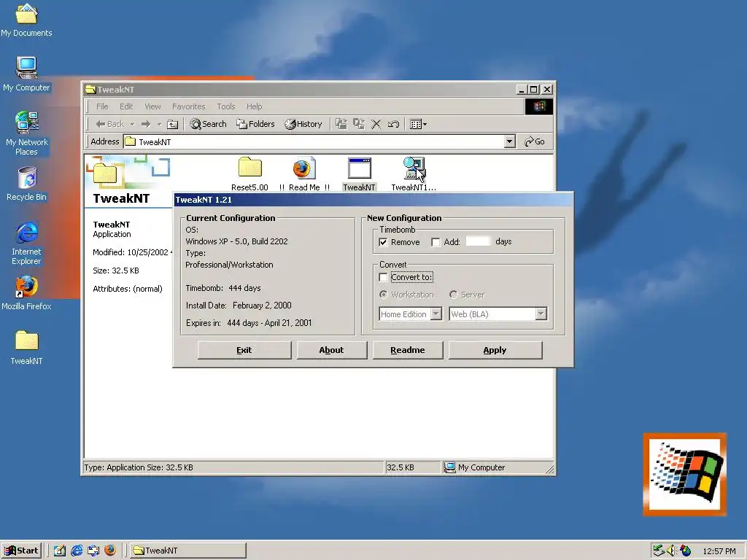Viewport: 747px width, 560px height.
Task: Click the volume tray icon
Action: 671,551
